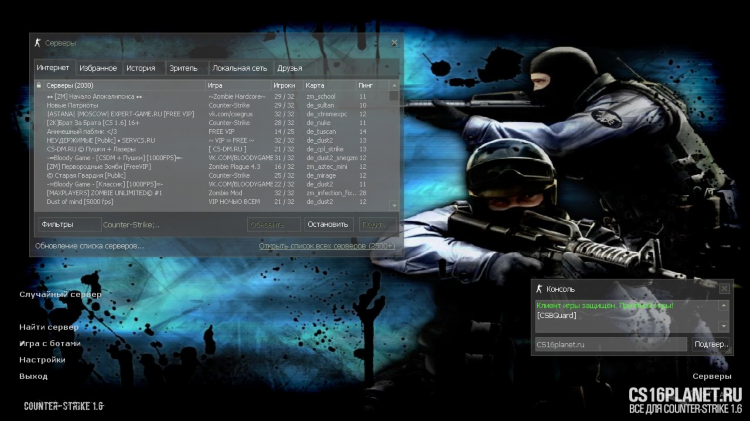The height and width of the screenshot is (421, 750).
Task: Sort servers by Игроки column
Action: pyautogui.click(x=287, y=85)
